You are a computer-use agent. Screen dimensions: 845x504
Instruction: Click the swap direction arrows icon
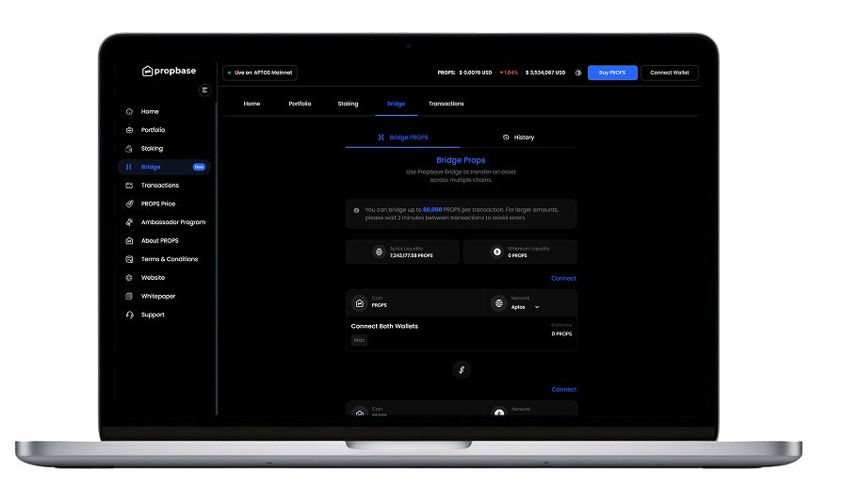(462, 369)
